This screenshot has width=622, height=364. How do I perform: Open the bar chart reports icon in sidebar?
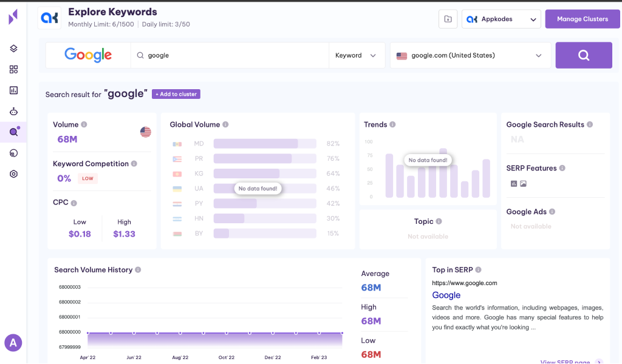click(x=13, y=90)
